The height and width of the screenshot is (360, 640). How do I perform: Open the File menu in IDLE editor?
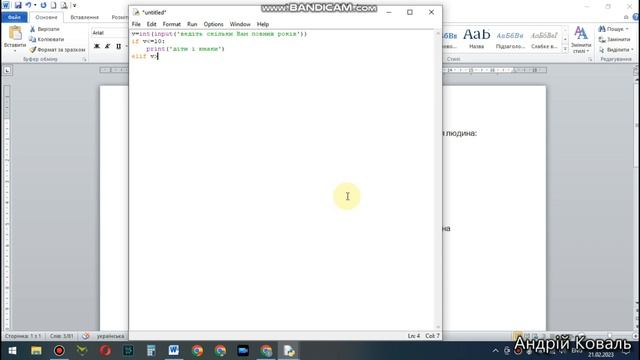click(x=136, y=24)
